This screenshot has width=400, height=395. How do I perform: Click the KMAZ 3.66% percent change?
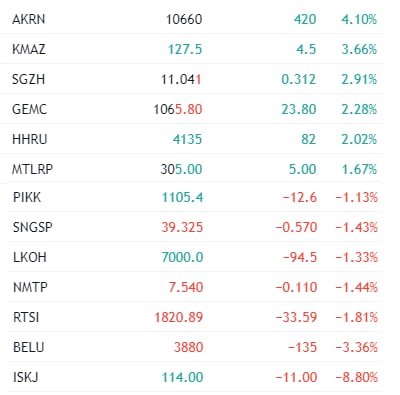359,49
